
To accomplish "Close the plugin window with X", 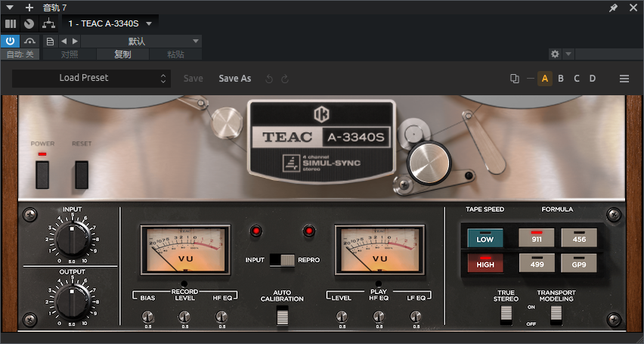I will tap(633, 8).
